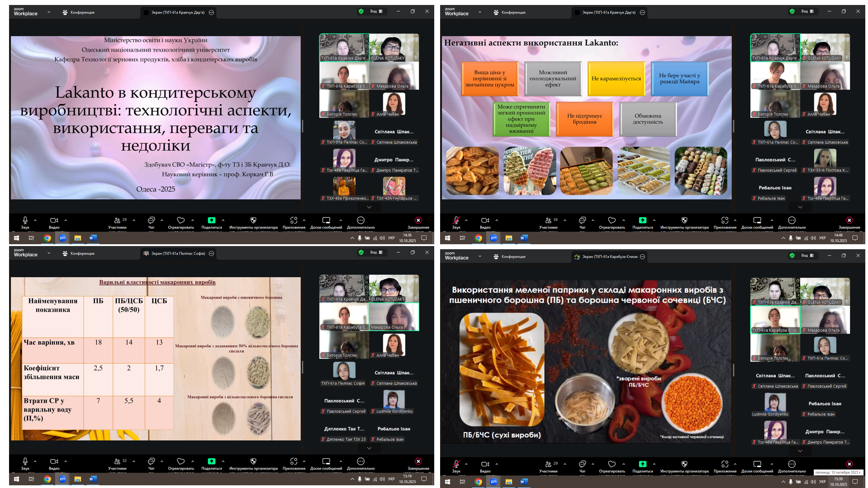The height and width of the screenshot is (488, 868).
Task: Click Ludmila Gordiyenko tile in the cooking table window
Action: click(x=394, y=401)
